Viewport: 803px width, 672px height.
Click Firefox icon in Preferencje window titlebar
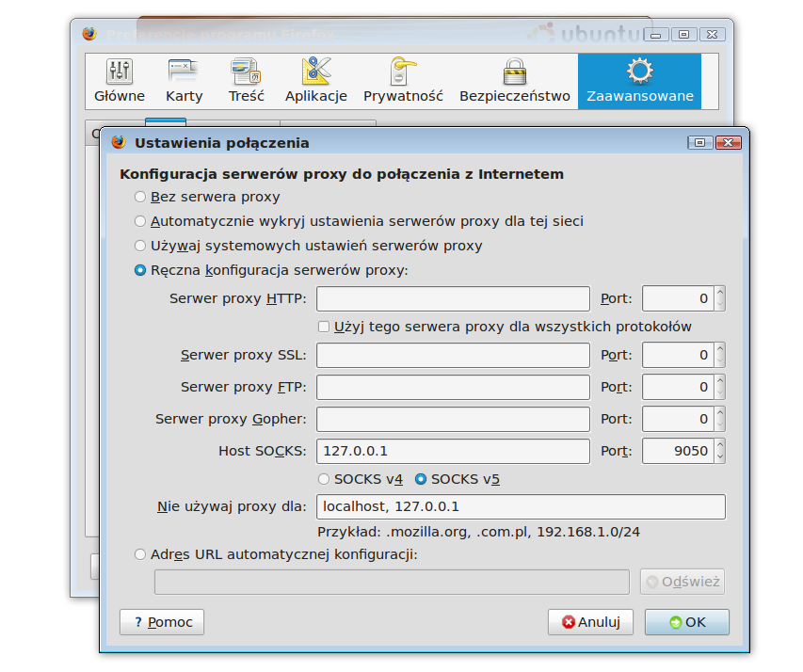click(x=89, y=34)
